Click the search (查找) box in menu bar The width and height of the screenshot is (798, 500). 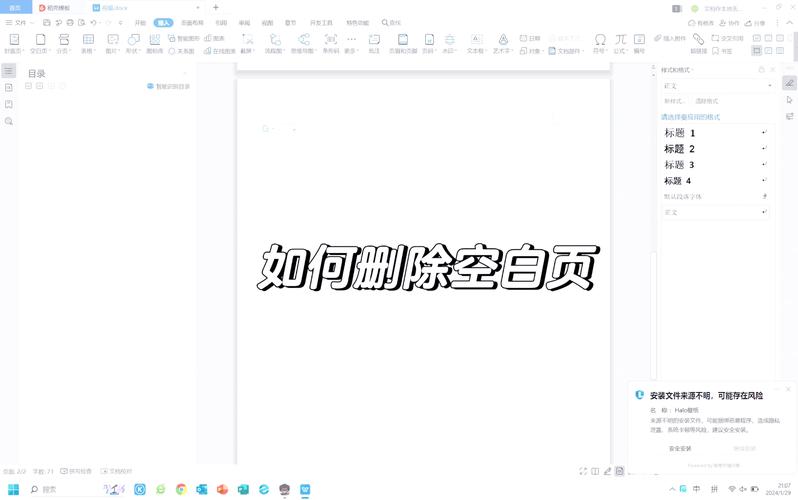(391, 23)
